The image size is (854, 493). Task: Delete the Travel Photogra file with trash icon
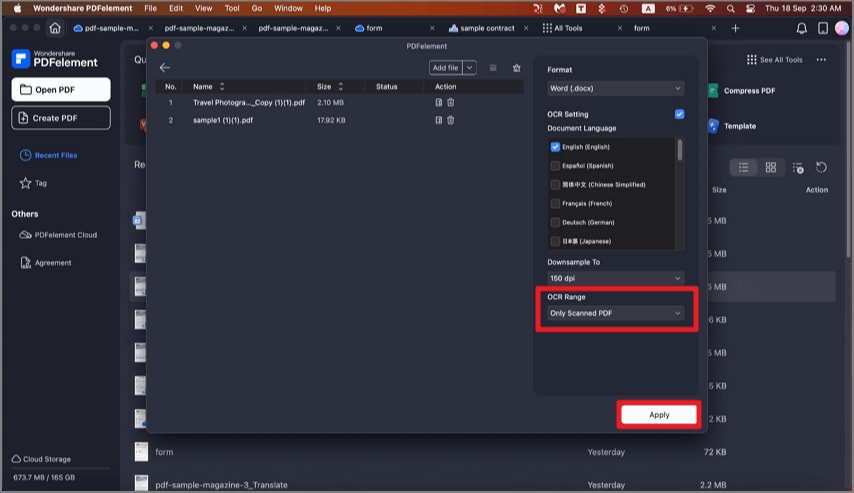click(x=450, y=102)
